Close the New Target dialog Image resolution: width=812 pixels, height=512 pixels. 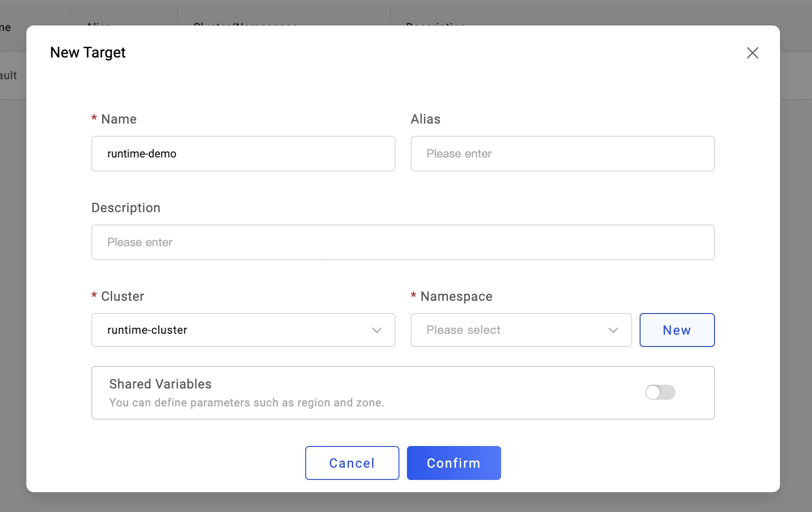(x=752, y=53)
